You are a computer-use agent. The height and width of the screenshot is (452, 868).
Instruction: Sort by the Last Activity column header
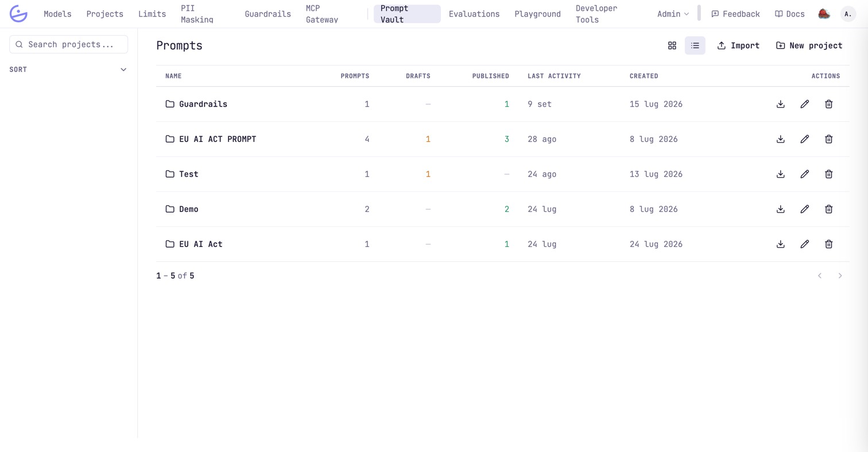pyautogui.click(x=554, y=76)
